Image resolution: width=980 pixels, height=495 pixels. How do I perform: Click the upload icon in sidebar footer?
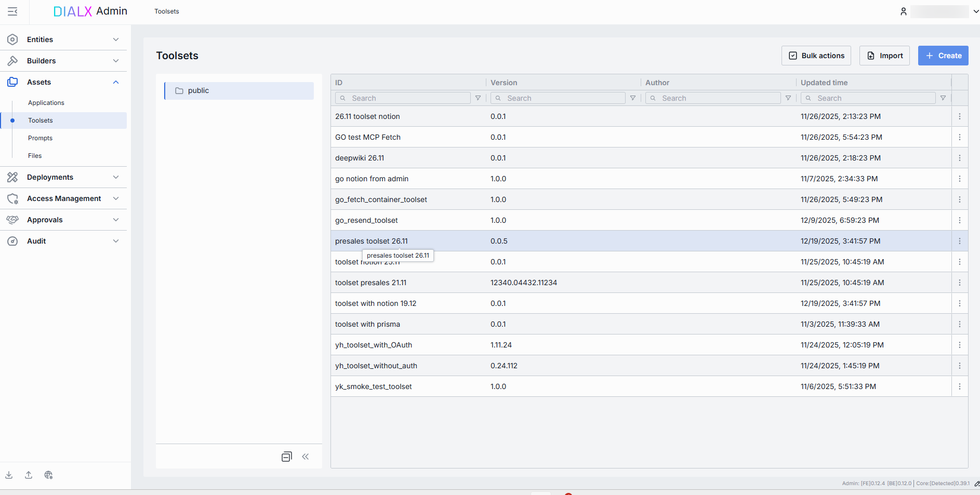(29, 475)
